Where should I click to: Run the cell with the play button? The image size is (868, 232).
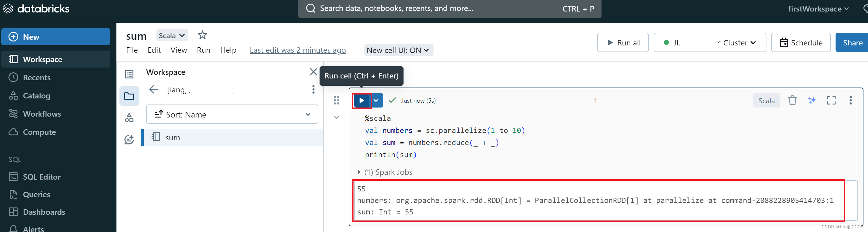pos(362,100)
